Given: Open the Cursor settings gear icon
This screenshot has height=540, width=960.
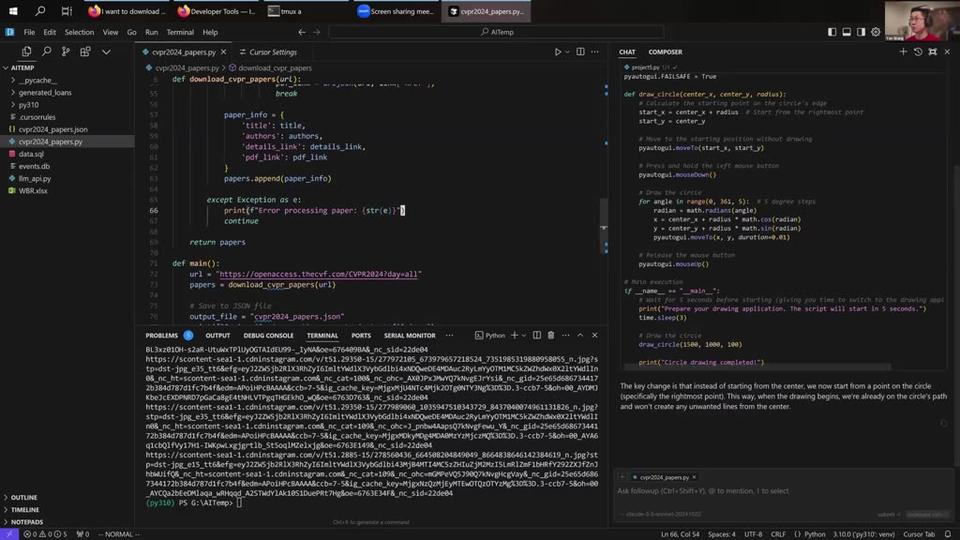Looking at the screenshot, I should pos(876,32).
